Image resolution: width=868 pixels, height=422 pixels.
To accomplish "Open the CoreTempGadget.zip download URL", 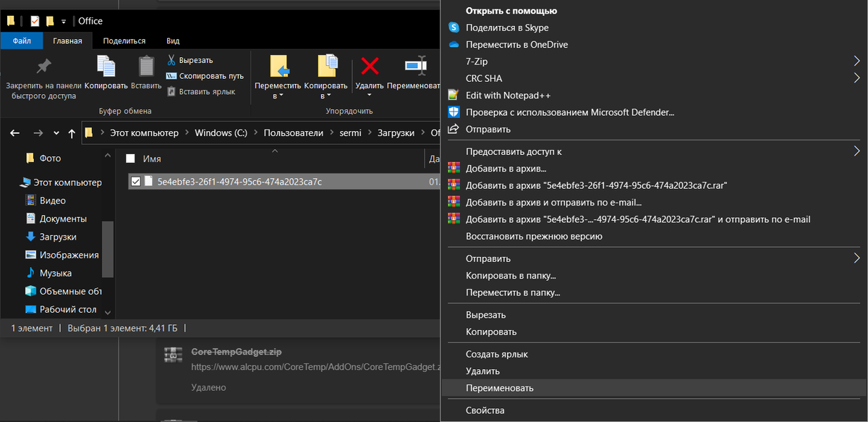I will point(316,368).
